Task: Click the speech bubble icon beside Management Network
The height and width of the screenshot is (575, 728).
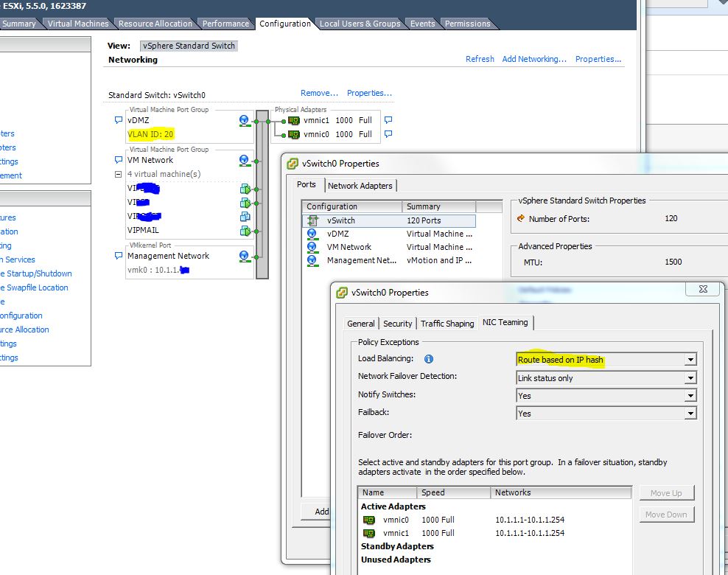Action: [119, 255]
